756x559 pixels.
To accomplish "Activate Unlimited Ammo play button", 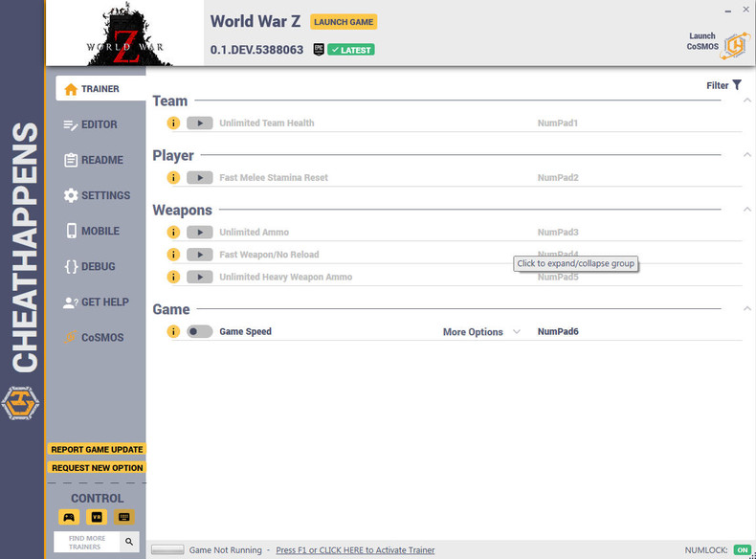I will point(200,232).
